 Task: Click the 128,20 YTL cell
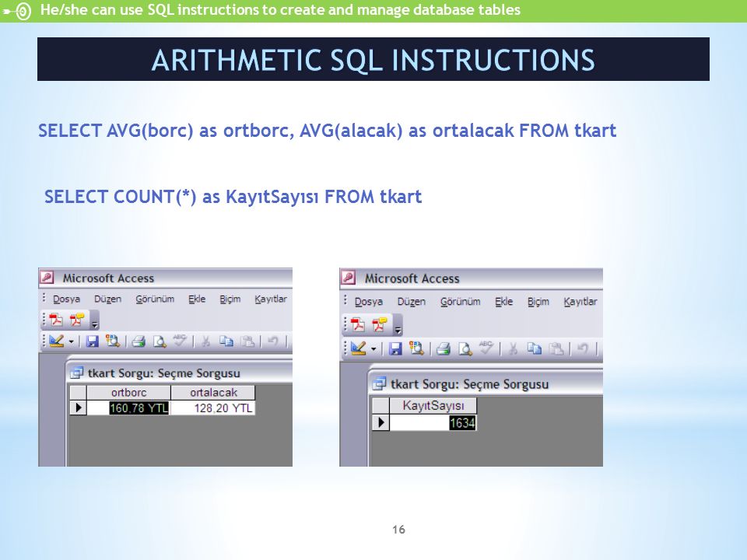213,408
